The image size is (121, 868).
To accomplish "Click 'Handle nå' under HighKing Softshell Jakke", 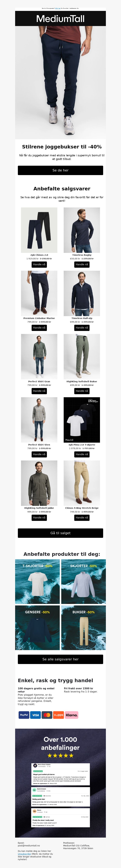I will click(x=39, y=518).
